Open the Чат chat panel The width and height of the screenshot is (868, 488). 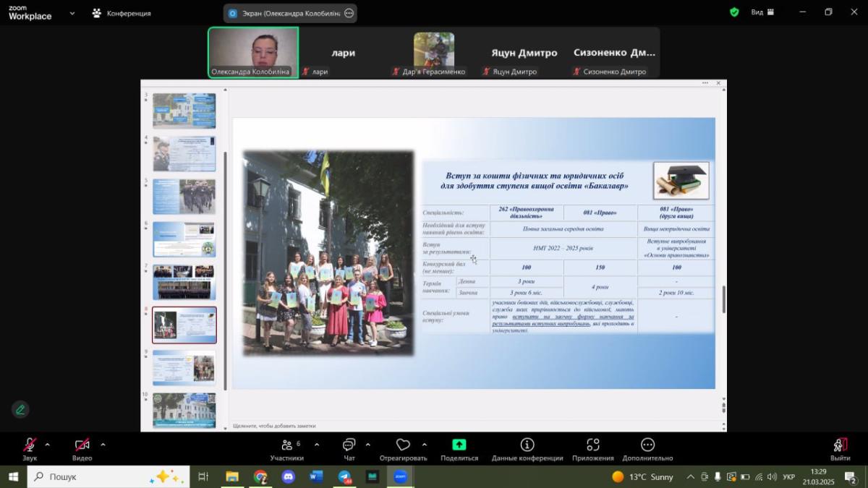click(x=349, y=445)
